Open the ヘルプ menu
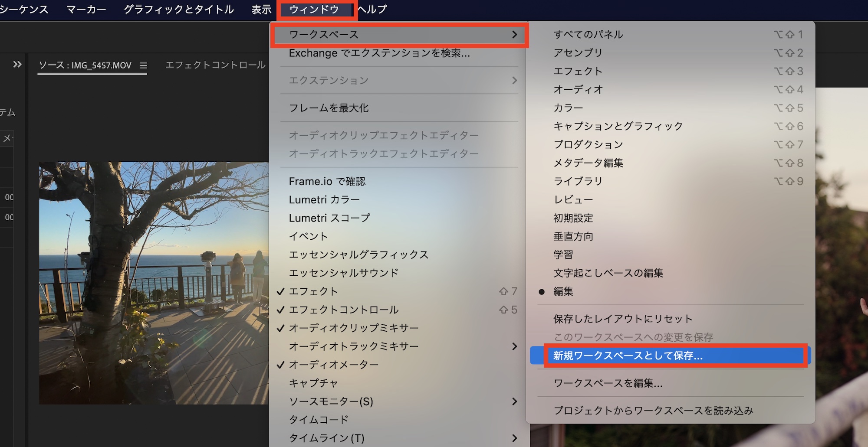This screenshot has width=868, height=447. pyautogui.click(x=372, y=9)
